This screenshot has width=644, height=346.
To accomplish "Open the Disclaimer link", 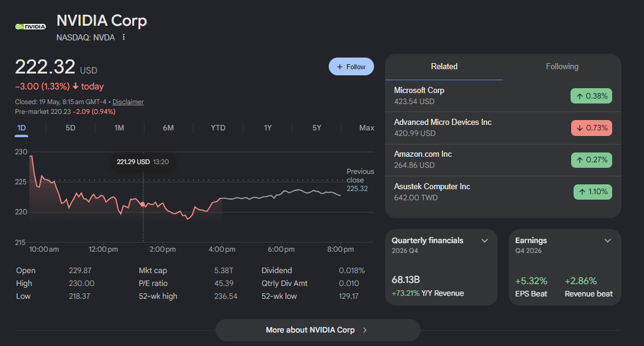I will [128, 102].
